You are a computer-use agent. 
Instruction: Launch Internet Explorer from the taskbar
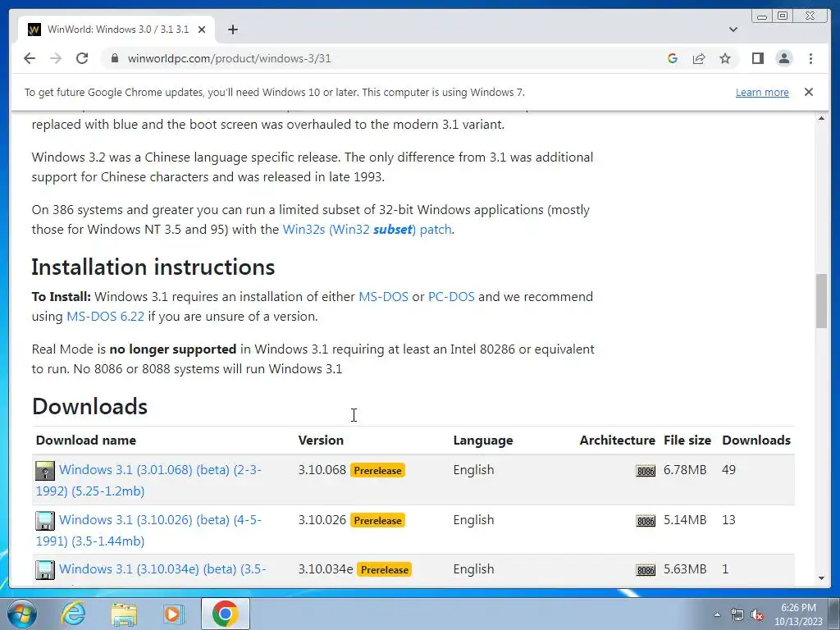pos(73,614)
